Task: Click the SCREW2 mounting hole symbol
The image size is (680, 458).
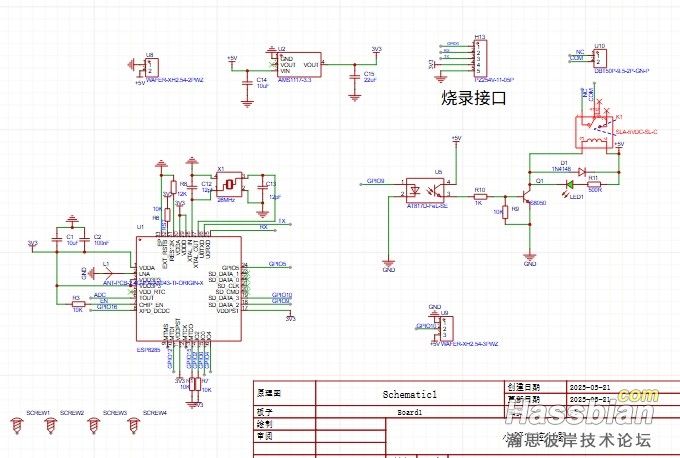Action: click(x=51, y=425)
